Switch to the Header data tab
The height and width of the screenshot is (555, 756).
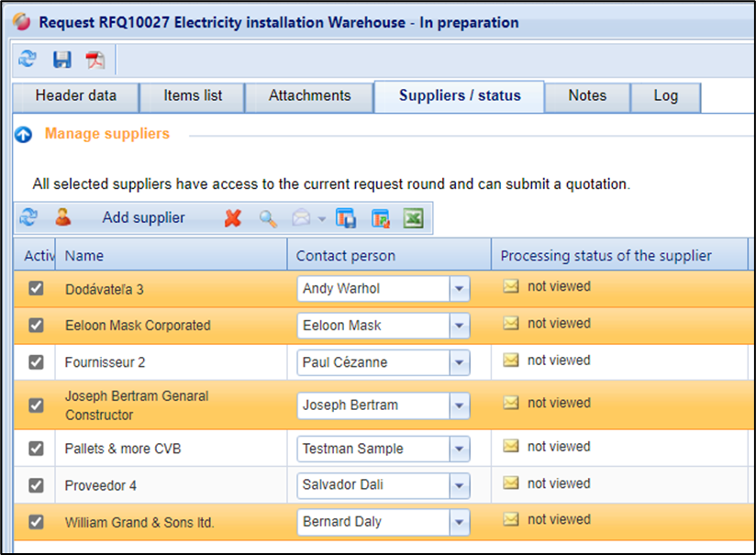pyautogui.click(x=75, y=96)
